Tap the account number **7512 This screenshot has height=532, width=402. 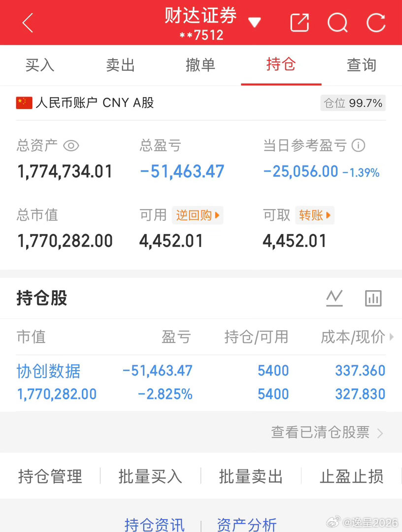(201, 35)
